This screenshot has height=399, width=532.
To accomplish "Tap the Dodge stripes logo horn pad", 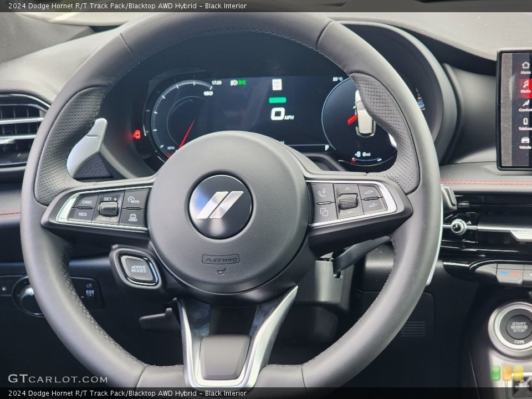I will point(221,207).
